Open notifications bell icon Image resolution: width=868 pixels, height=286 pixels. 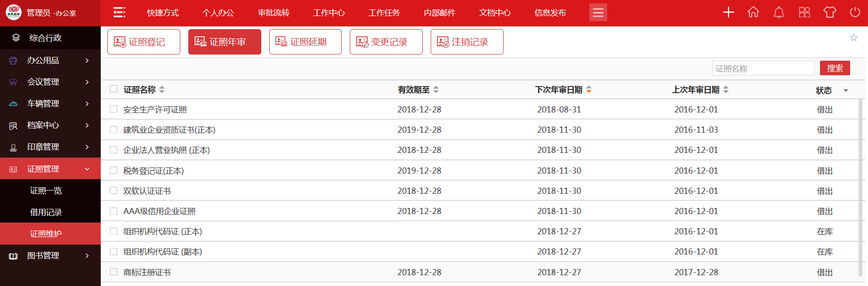(x=779, y=13)
